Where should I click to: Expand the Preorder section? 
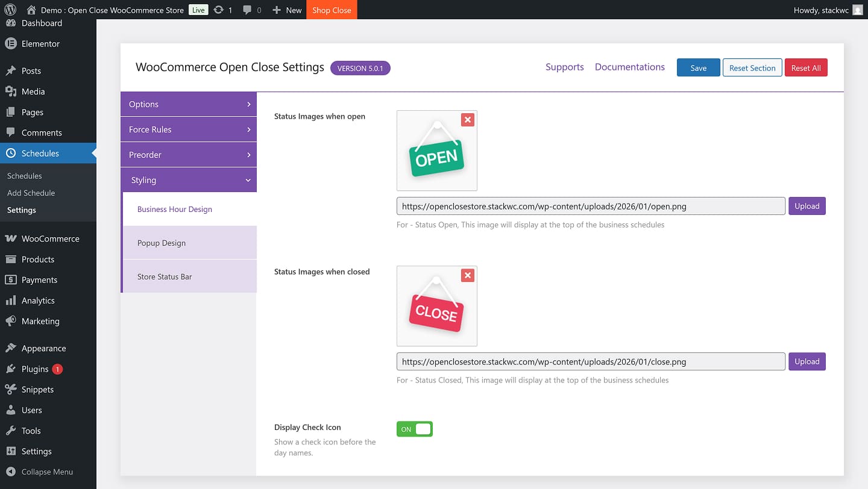(189, 155)
